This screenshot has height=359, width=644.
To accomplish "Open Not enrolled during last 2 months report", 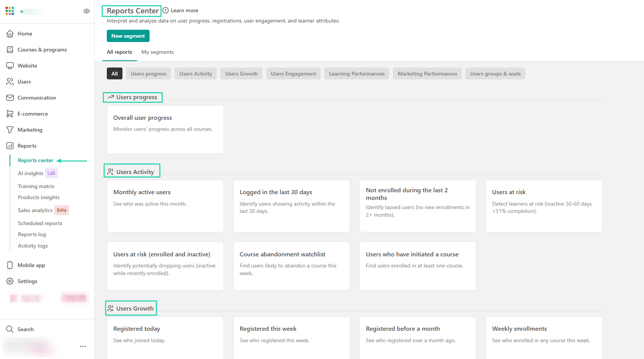I will [x=418, y=206].
